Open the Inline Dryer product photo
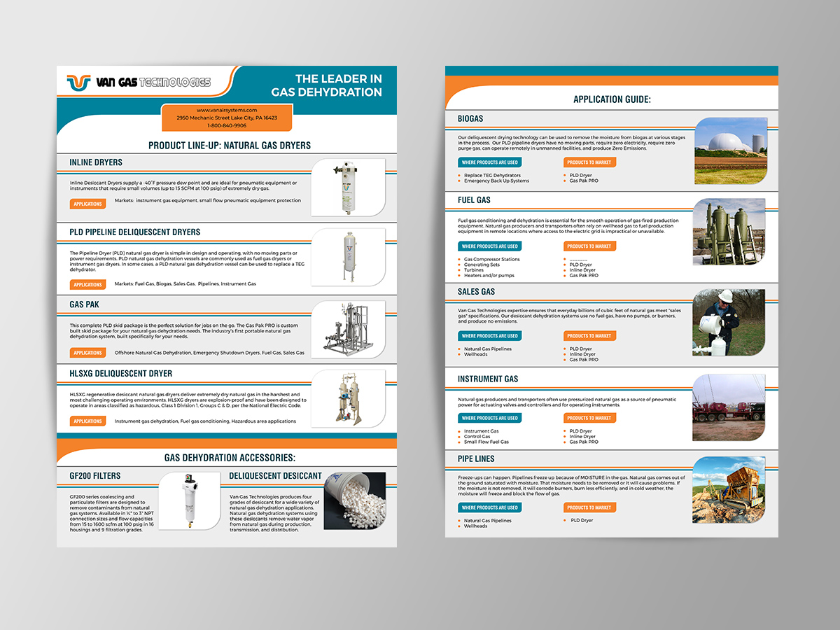Viewport: 840px width, 630px height. [x=348, y=188]
